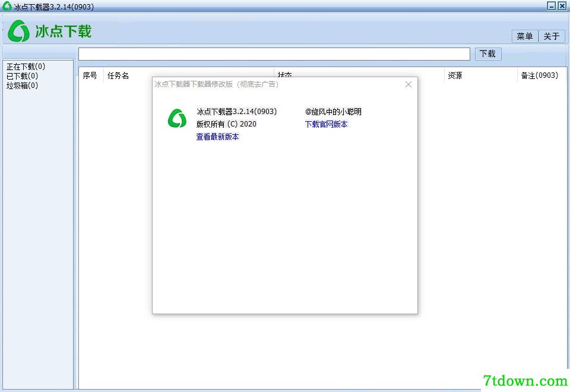Open 下载官网版本 link
This screenshot has height=392, width=570.
click(x=326, y=124)
